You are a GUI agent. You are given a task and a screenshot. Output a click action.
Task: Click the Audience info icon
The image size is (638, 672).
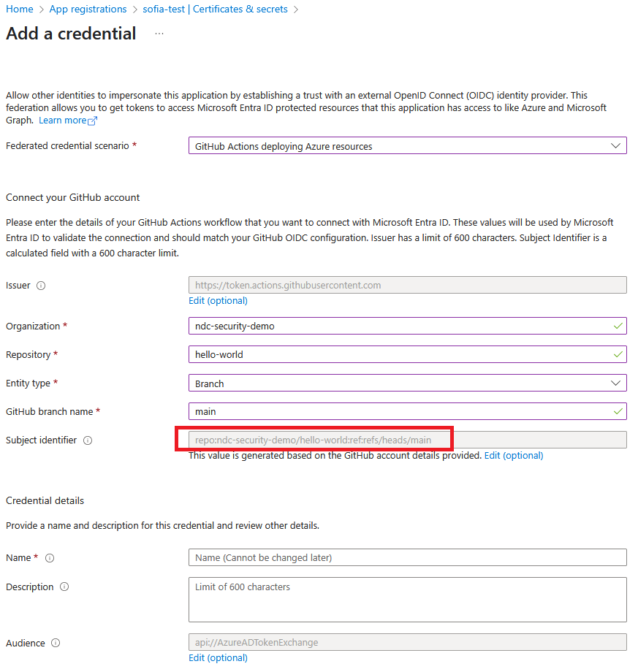54,643
